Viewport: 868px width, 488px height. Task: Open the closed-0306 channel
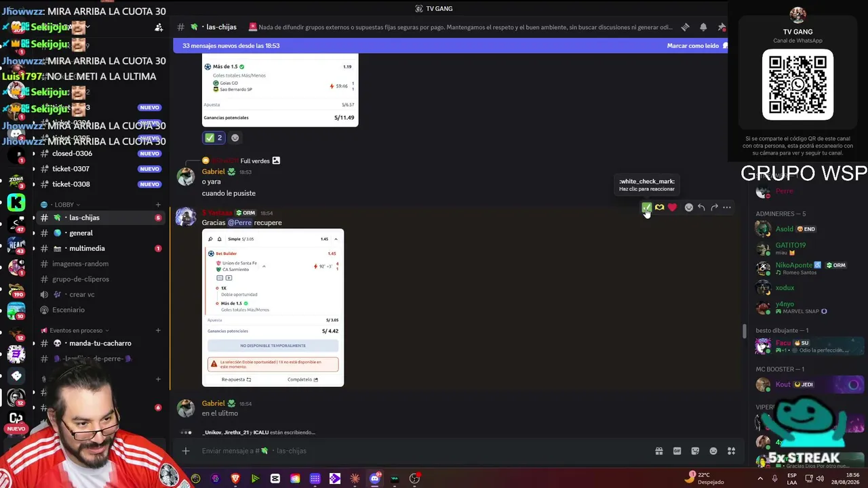click(x=102, y=153)
